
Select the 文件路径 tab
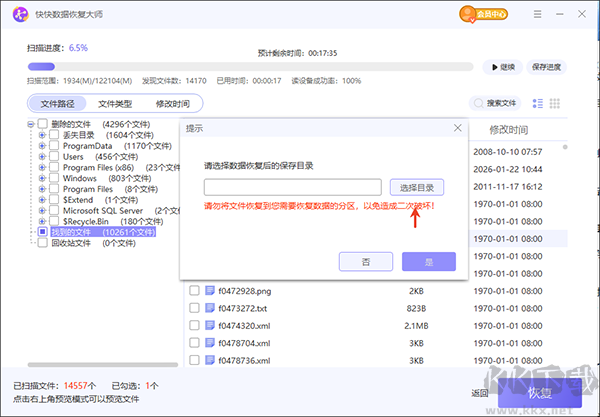(x=58, y=104)
